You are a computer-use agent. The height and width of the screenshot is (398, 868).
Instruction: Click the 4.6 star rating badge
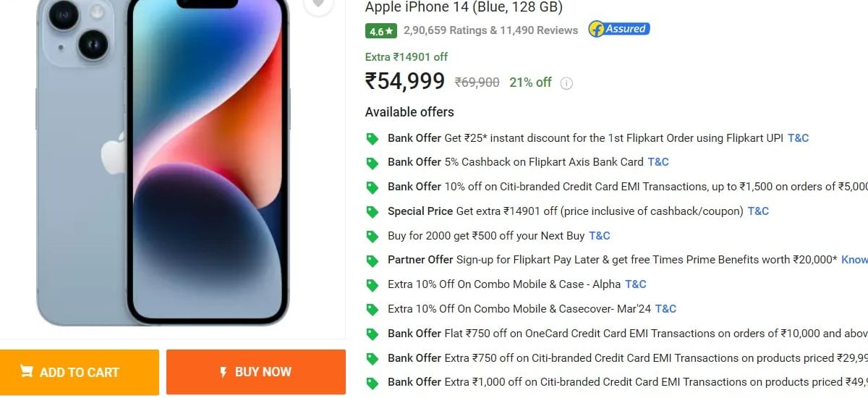[x=381, y=31]
